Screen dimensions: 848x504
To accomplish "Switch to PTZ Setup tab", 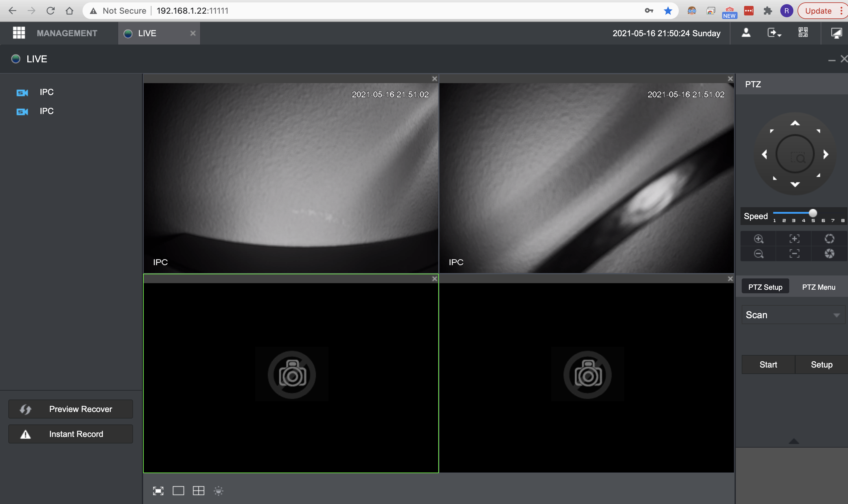I will (x=765, y=287).
